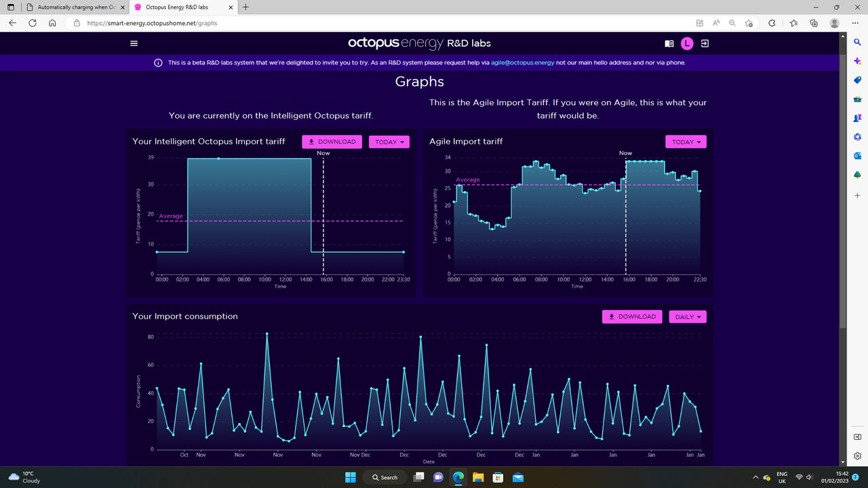Screen dimensions: 868x488
Task: Download the Import consumption data
Action: (x=632, y=317)
